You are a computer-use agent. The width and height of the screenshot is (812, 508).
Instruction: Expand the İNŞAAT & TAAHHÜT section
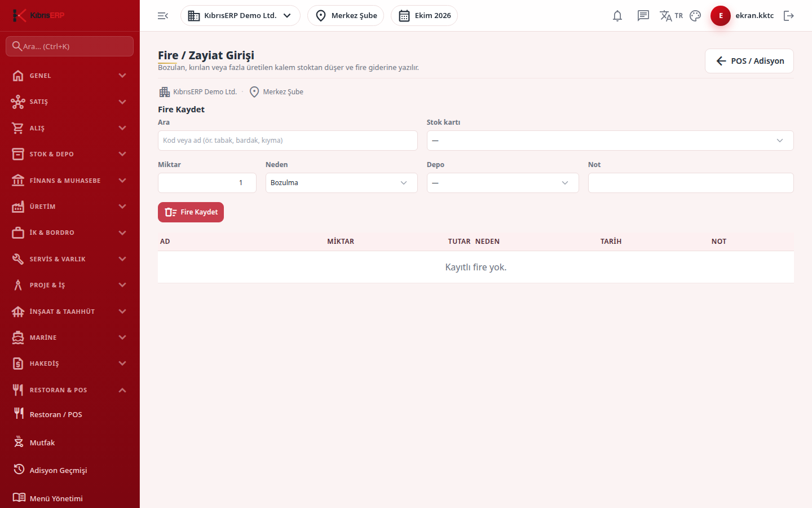click(70, 312)
